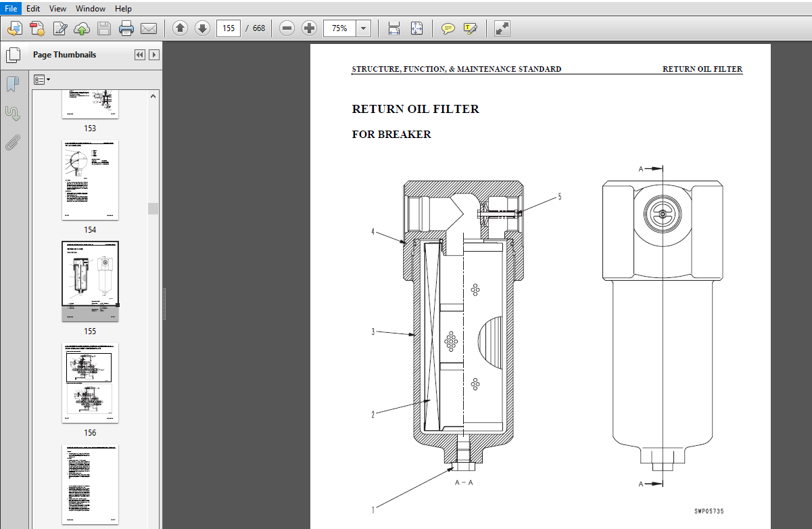812x529 pixels.
Task: Click the Highlight Text tool icon
Action: coord(471,28)
